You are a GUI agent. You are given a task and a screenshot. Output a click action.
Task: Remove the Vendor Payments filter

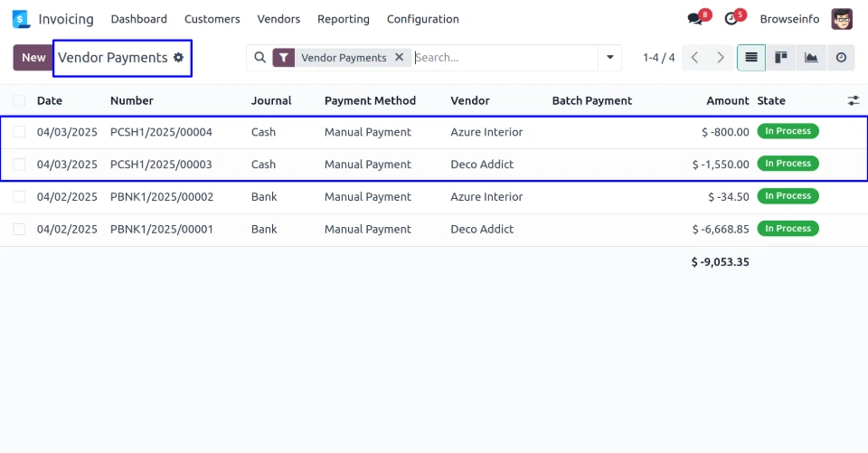click(x=399, y=57)
